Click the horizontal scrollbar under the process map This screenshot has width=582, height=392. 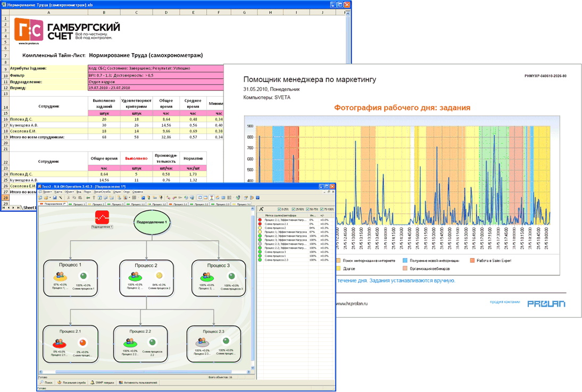pos(143,372)
